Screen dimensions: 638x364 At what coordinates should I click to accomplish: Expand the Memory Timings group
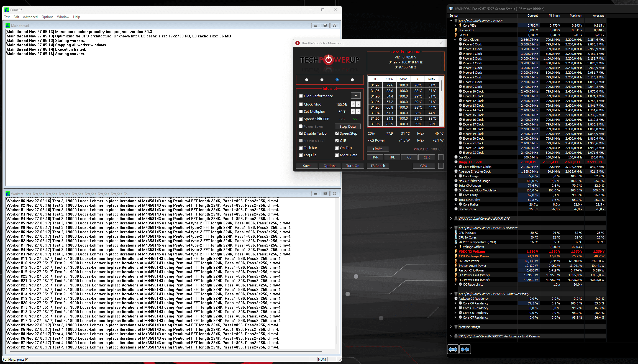pyautogui.click(x=451, y=327)
